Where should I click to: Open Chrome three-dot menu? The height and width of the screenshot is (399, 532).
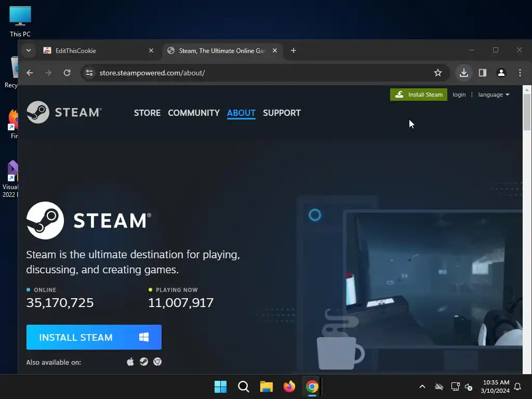520,73
